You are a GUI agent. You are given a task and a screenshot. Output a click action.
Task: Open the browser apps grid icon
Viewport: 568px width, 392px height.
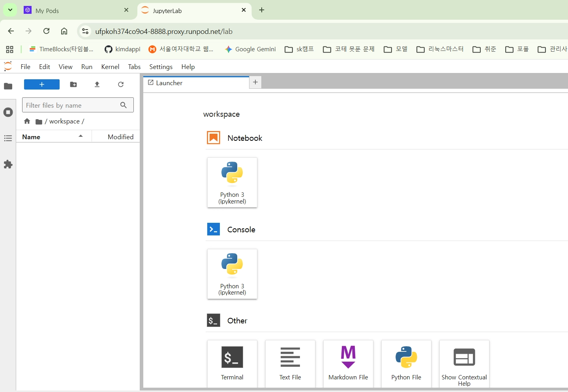[x=10, y=49]
